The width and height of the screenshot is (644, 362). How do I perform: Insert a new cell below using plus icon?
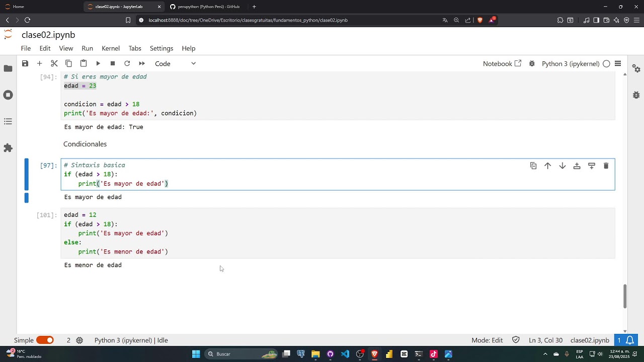[x=39, y=63]
